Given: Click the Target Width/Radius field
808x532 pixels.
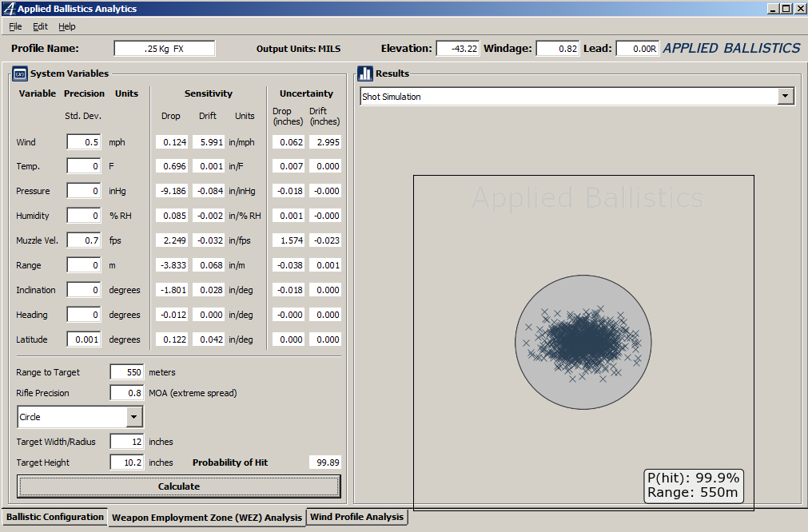Looking at the screenshot, I should 127,442.
